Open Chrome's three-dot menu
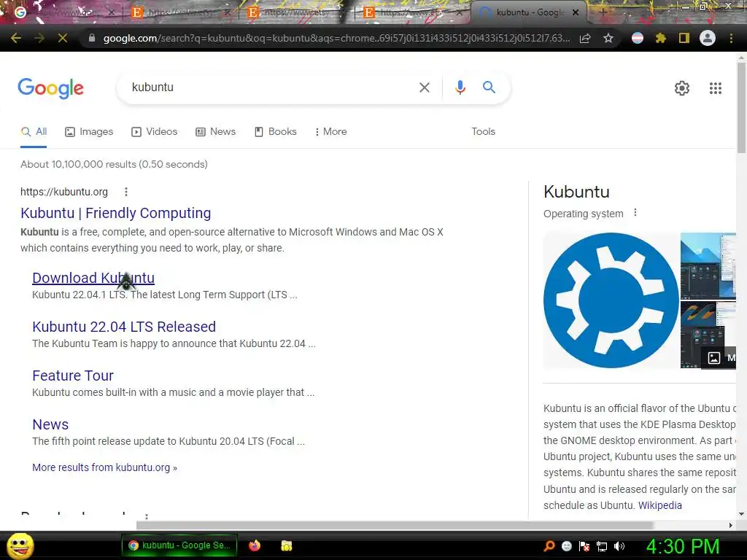This screenshot has width=747, height=560. click(x=731, y=38)
